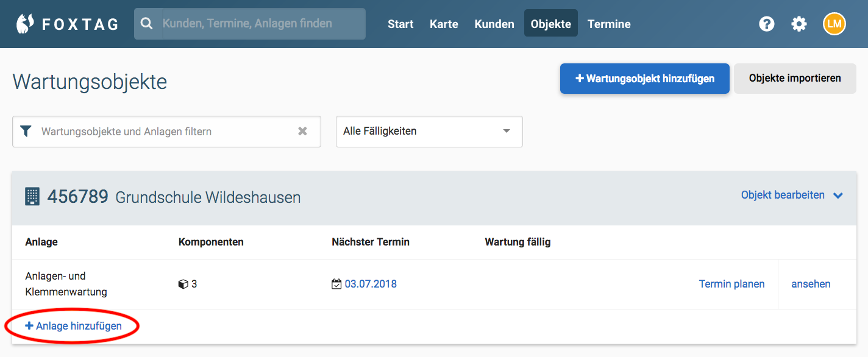Click the filter funnel icon
The height and width of the screenshot is (357, 868).
point(26,131)
